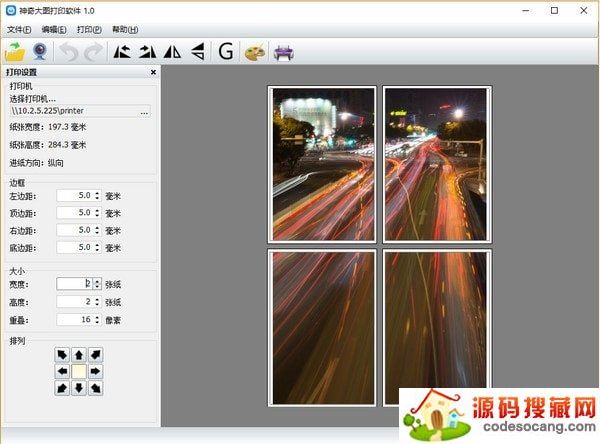Click the webcam capture icon

tap(42, 51)
